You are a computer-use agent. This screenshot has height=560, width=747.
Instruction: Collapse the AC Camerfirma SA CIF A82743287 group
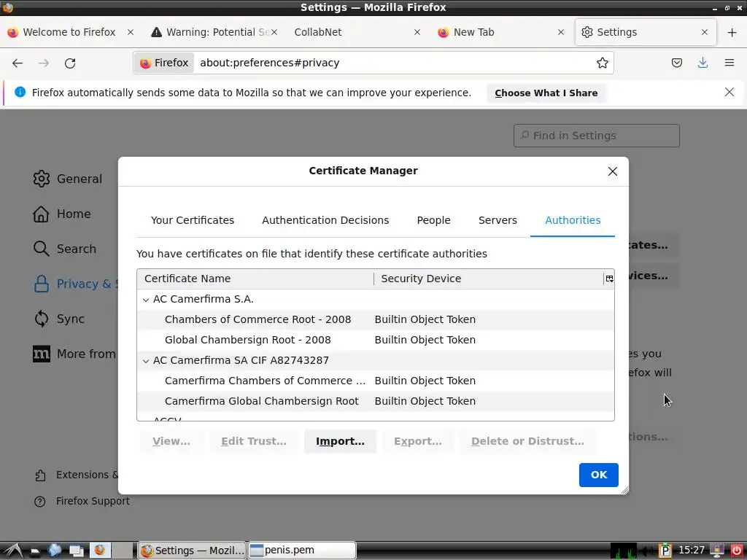coord(146,361)
